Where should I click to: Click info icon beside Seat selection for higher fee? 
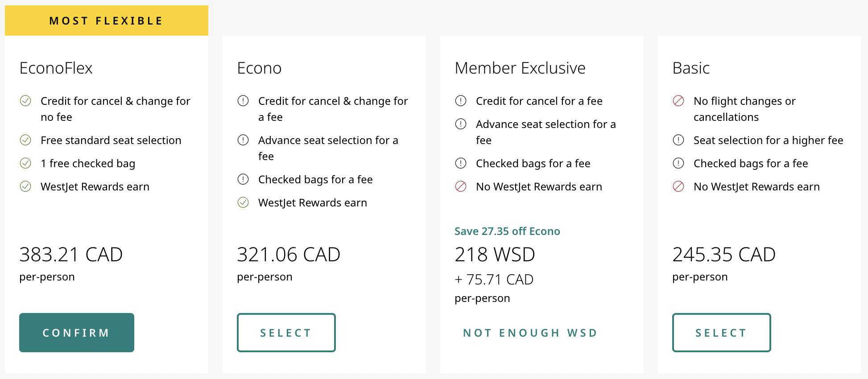coord(678,140)
